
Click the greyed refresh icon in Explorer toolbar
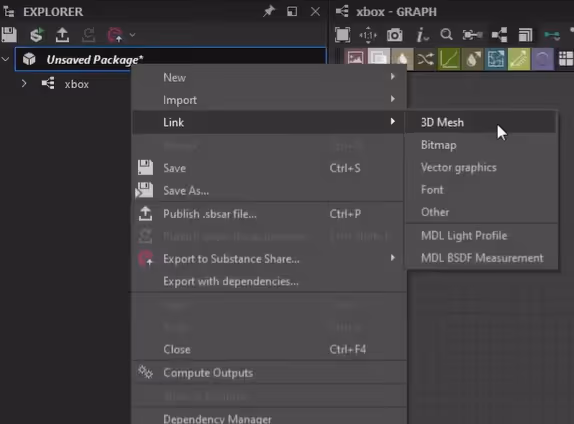[x=88, y=35]
